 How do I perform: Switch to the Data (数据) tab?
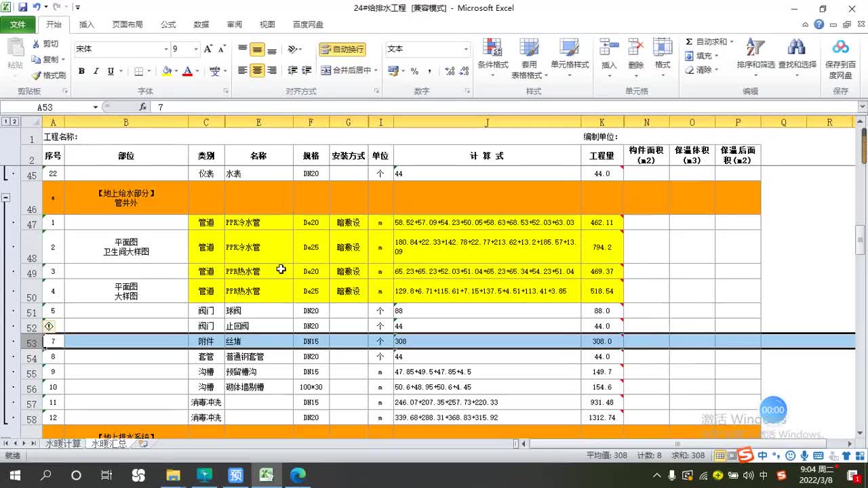(201, 24)
